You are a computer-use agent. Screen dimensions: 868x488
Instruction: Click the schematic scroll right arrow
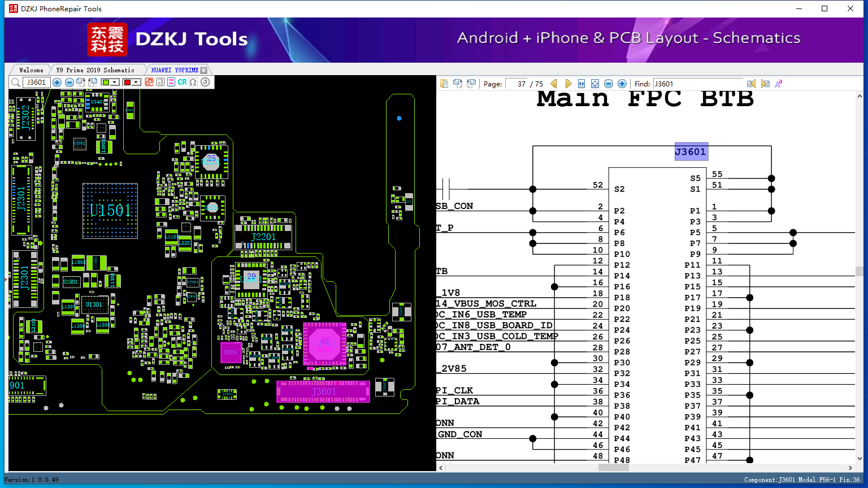850,468
